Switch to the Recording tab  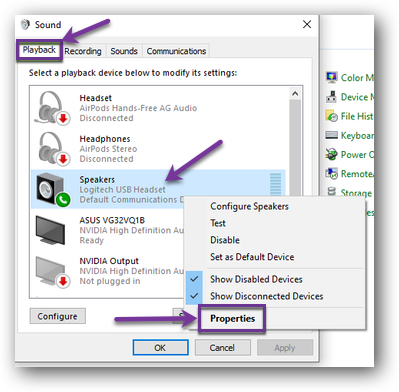coord(83,51)
